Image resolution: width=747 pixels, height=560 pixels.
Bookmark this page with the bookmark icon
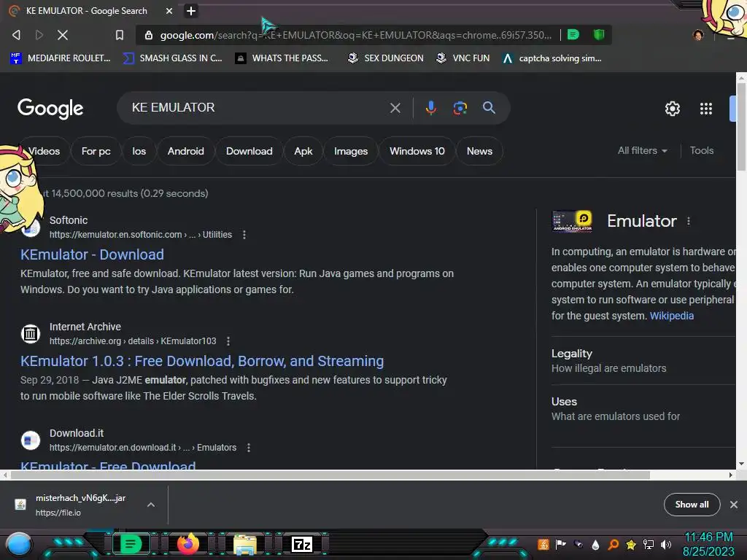coord(120,35)
